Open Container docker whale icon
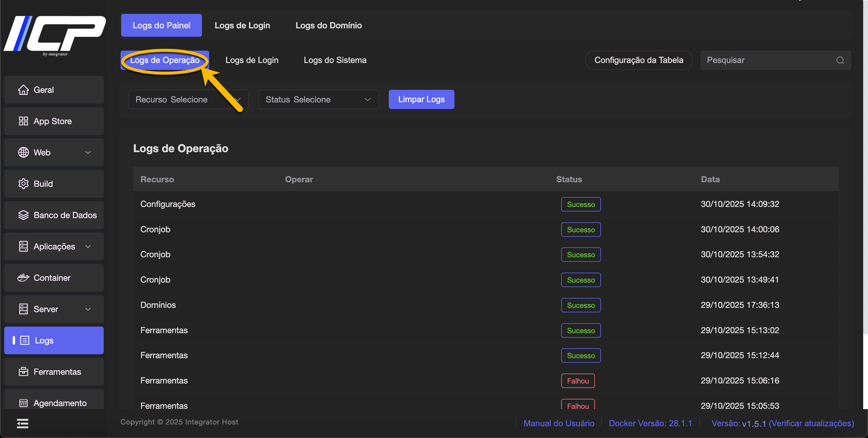868x438 pixels. [x=23, y=278]
